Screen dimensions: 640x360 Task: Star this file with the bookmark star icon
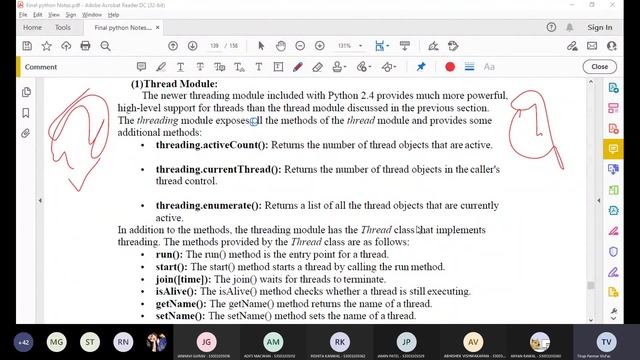coord(47,46)
